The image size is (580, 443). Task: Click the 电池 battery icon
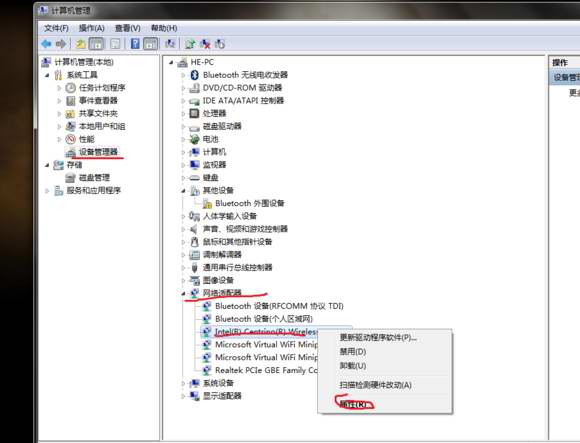coord(194,139)
